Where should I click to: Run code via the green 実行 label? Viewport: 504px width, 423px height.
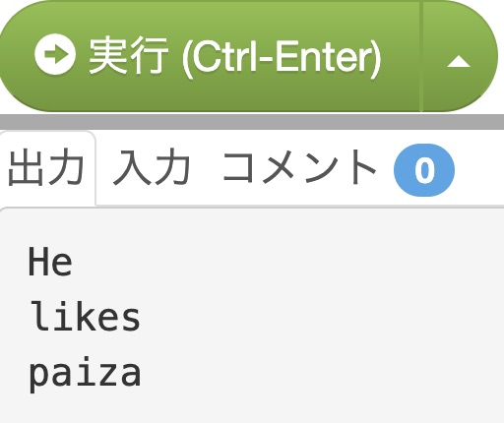point(129,55)
